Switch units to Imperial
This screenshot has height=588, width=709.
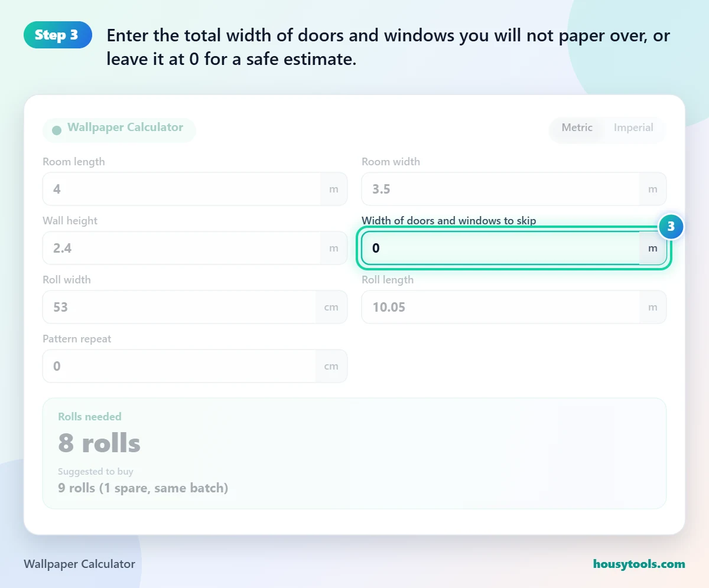point(633,128)
